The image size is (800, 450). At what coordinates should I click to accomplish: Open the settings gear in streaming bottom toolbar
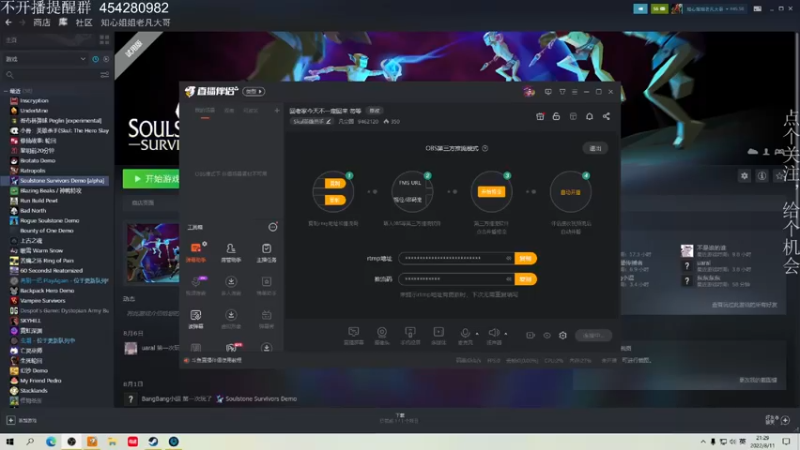click(563, 335)
